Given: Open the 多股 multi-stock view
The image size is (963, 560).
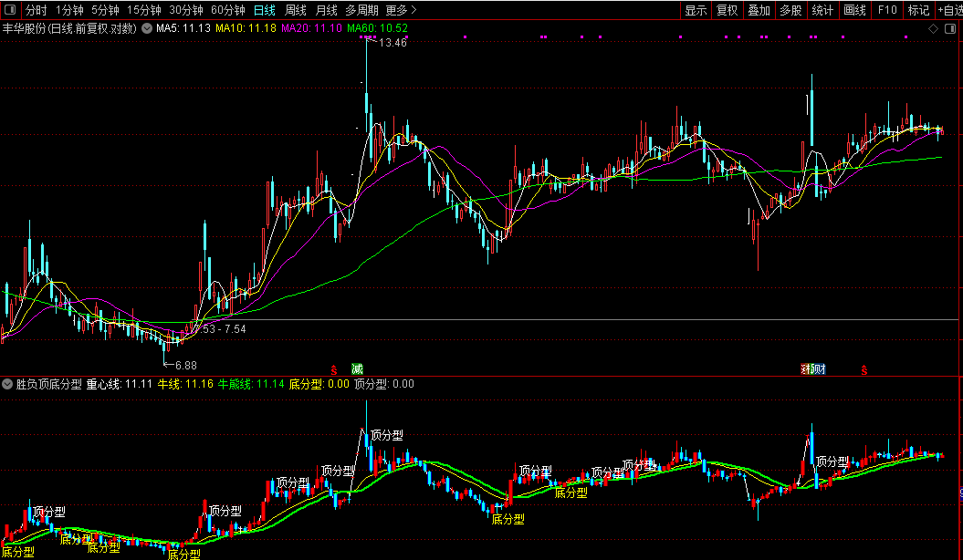Looking at the screenshot, I should (791, 10).
